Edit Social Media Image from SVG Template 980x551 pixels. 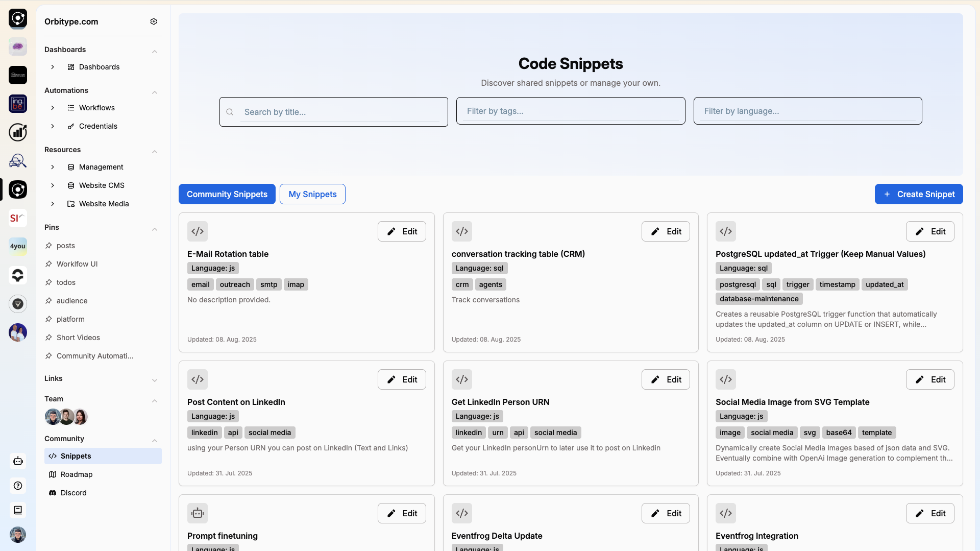point(930,379)
